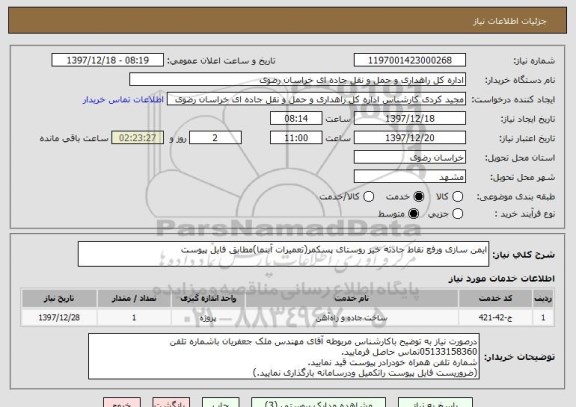Select the خدمت radio button
This screenshot has width=576, height=407.
click(419, 197)
